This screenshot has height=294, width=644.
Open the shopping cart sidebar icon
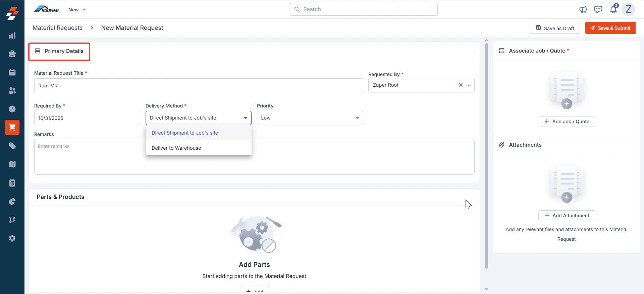coord(12,127)
